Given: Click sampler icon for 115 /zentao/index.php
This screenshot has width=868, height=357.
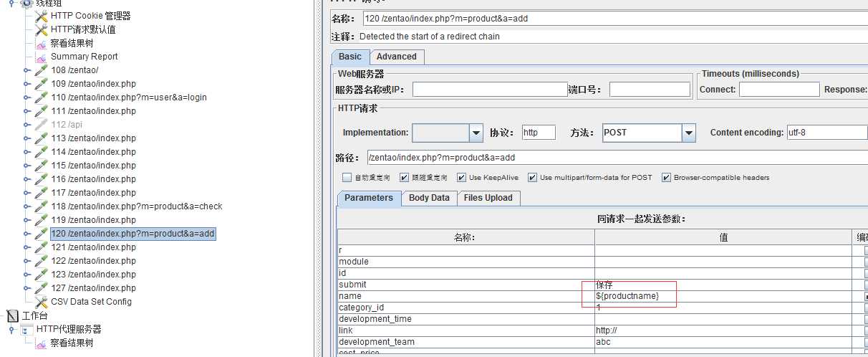Looking at the screenshot, I should coord(42,166).
